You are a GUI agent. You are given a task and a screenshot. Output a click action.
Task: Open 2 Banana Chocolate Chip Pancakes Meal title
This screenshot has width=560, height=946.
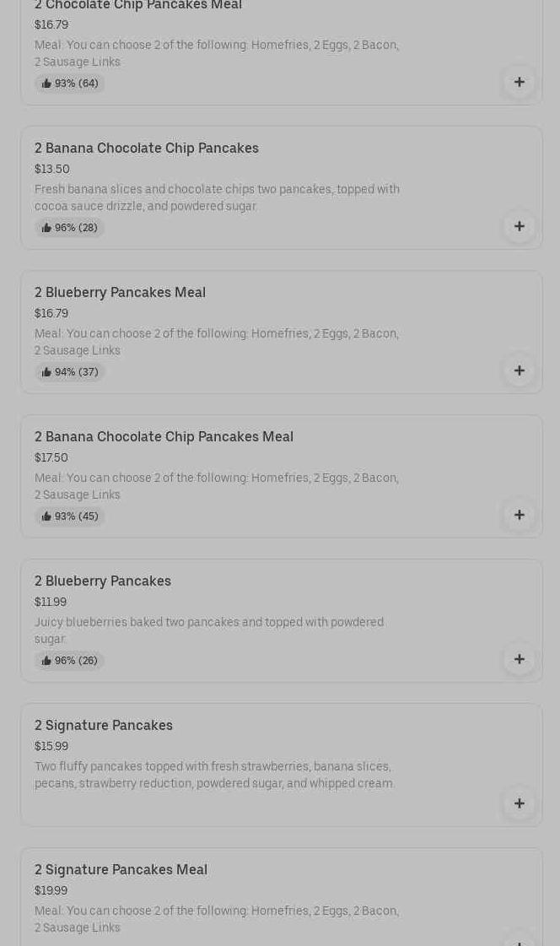click(x=164, y=437)
